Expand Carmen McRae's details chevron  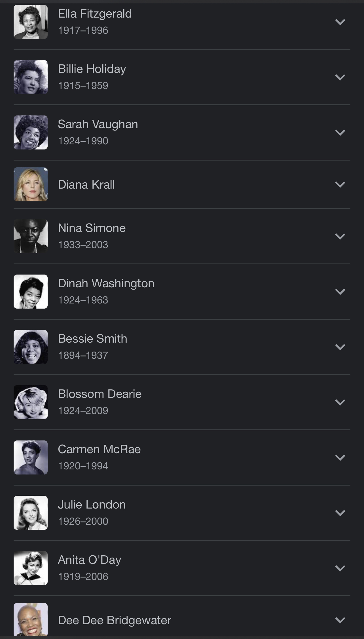(340, 457)
